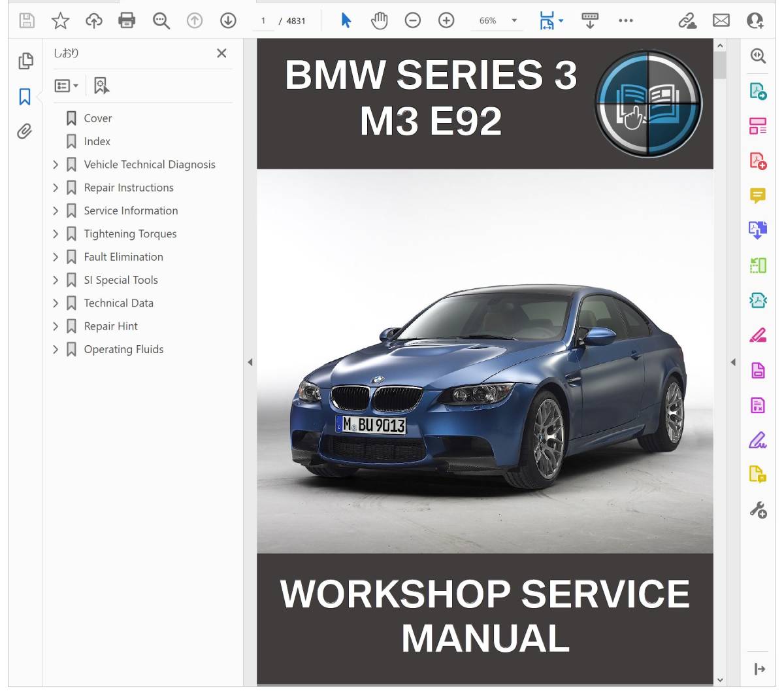Go to previous page arrow
Screen dimensions: 784x693
tap(195, 21)
